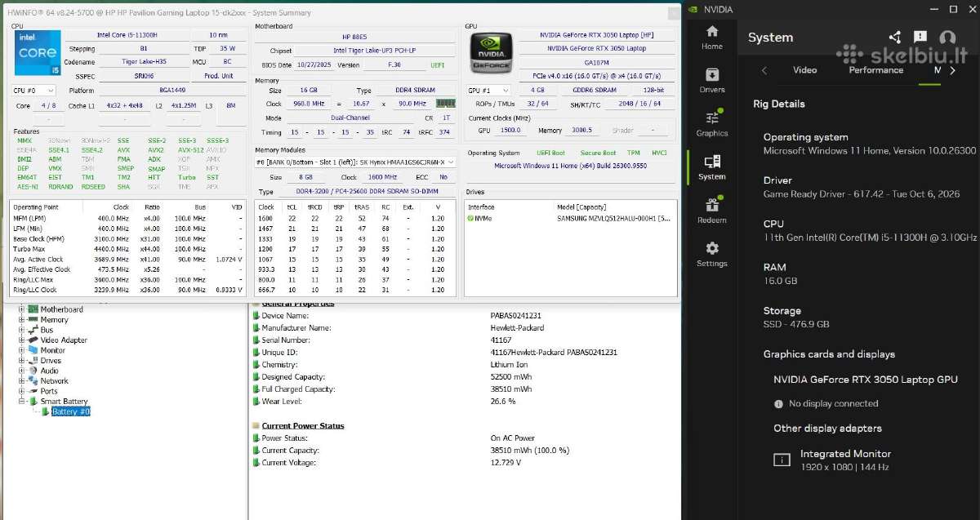
Task: Select the Network icon in the HWiNFO tree
Action: coord(33,380)
